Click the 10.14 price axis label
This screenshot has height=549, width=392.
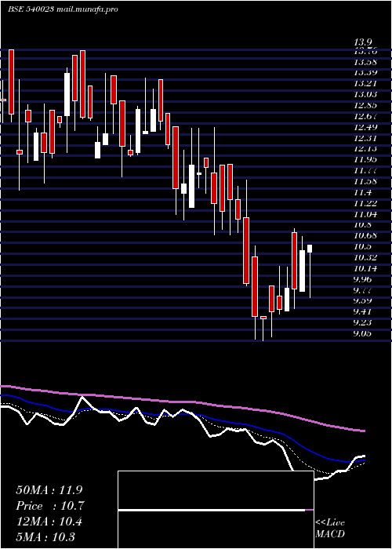click(365, 268)
